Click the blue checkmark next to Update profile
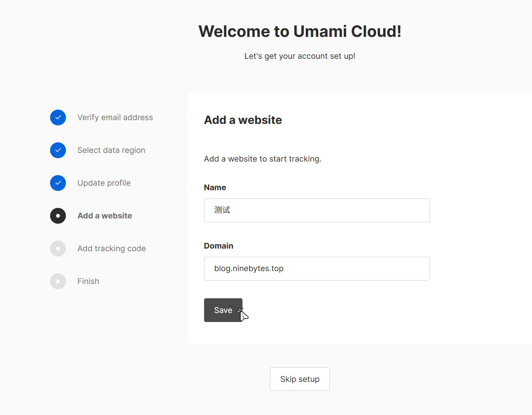Viewport: 532px width, 415px height. 58,183
